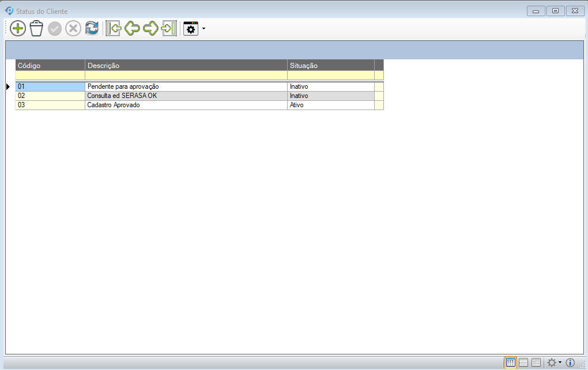Viewport: 588px width, 370px height.
Task: Switch to split view mode in status bar
Action: coord(523,363)
